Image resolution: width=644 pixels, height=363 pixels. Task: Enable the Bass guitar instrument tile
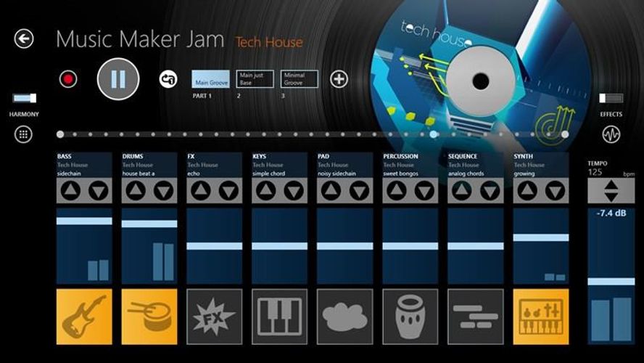click(84, 317)
